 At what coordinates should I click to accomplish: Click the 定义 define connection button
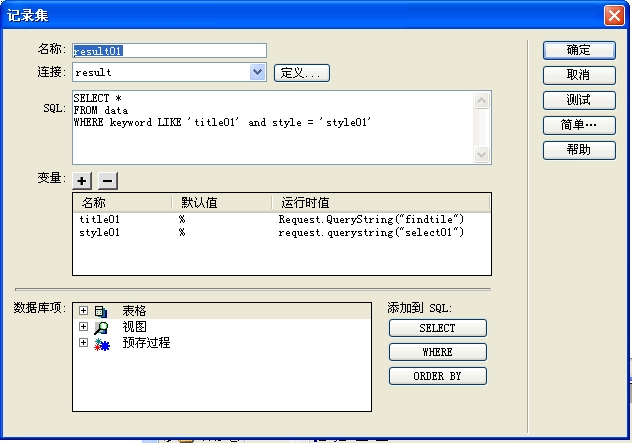pos(301,73)
